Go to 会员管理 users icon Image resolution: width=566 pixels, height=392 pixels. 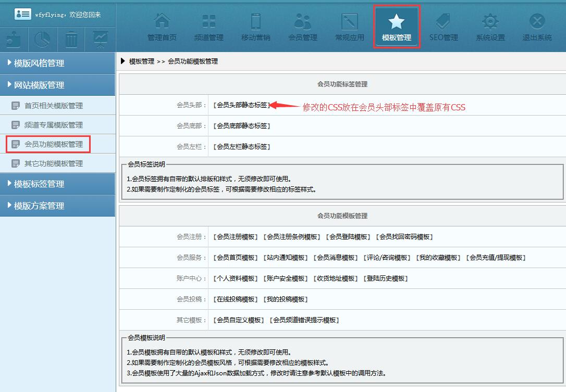303,22
